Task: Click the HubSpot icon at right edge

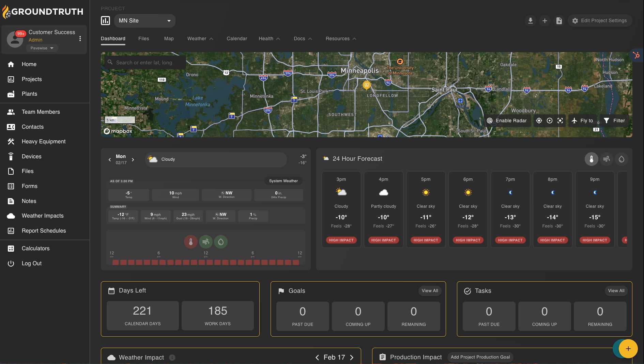Action: (636, 55)
